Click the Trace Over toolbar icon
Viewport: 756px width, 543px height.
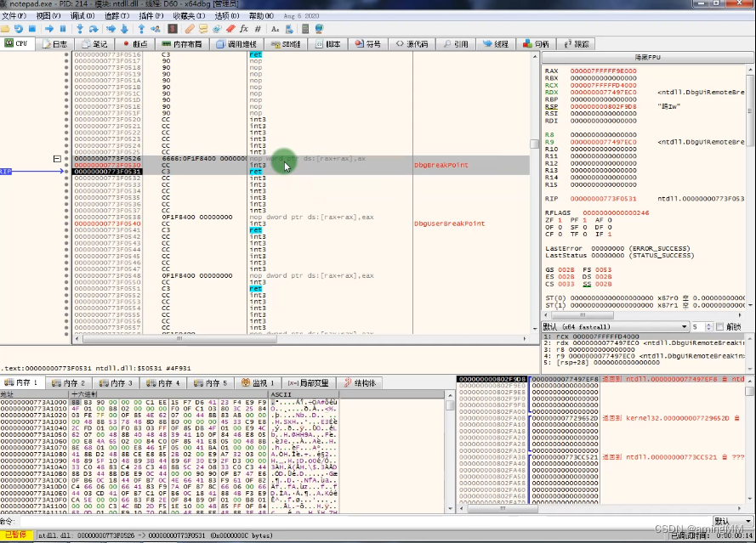pyautogui.click(x=124, y=29)
